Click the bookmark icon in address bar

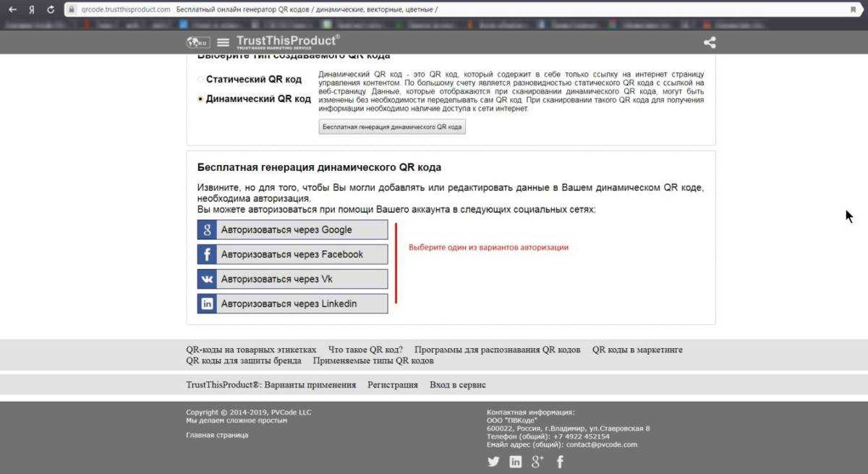pos(853,9)
